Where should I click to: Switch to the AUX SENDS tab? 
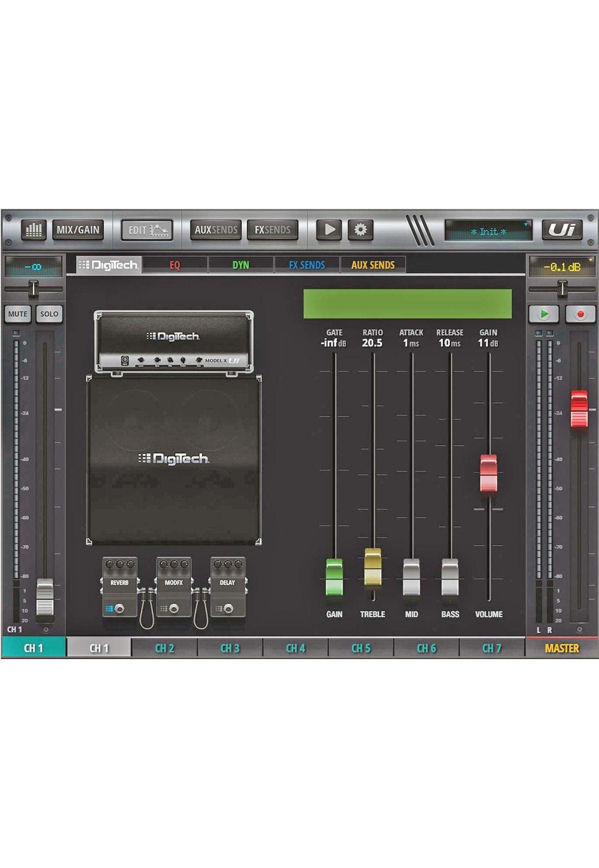(373, 265)
